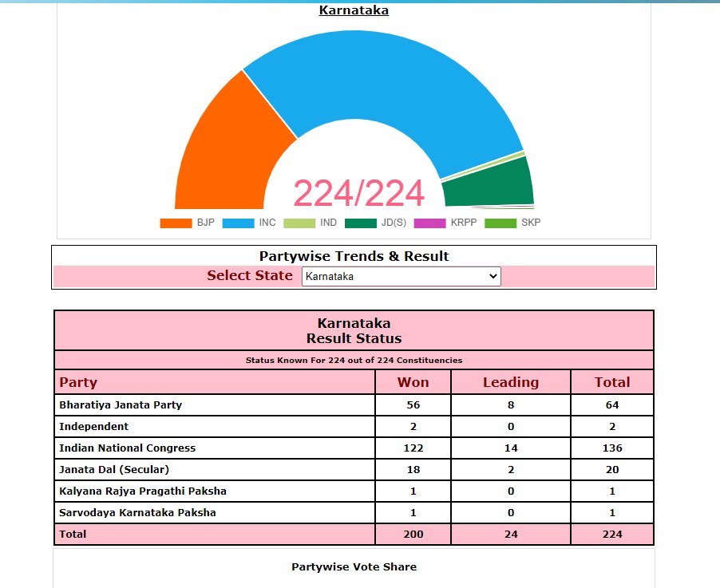The height and width of the screenshot is (588, 720).
Task: Toggle the SKP green legend swatch
Action: [500, 223]
